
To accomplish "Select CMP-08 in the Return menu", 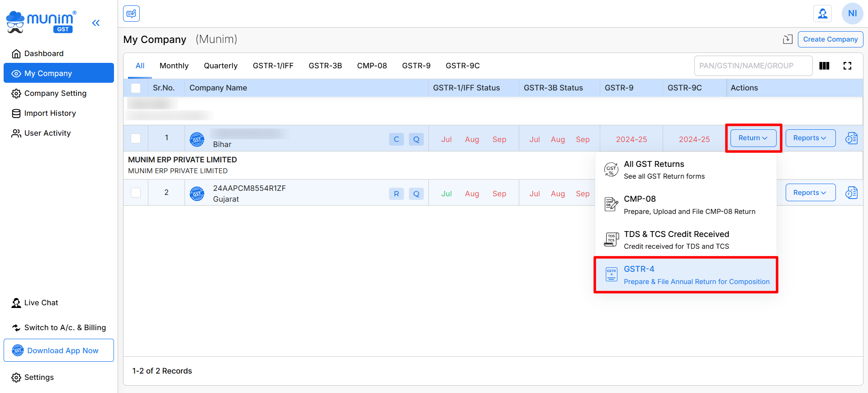I will (686, 205).
